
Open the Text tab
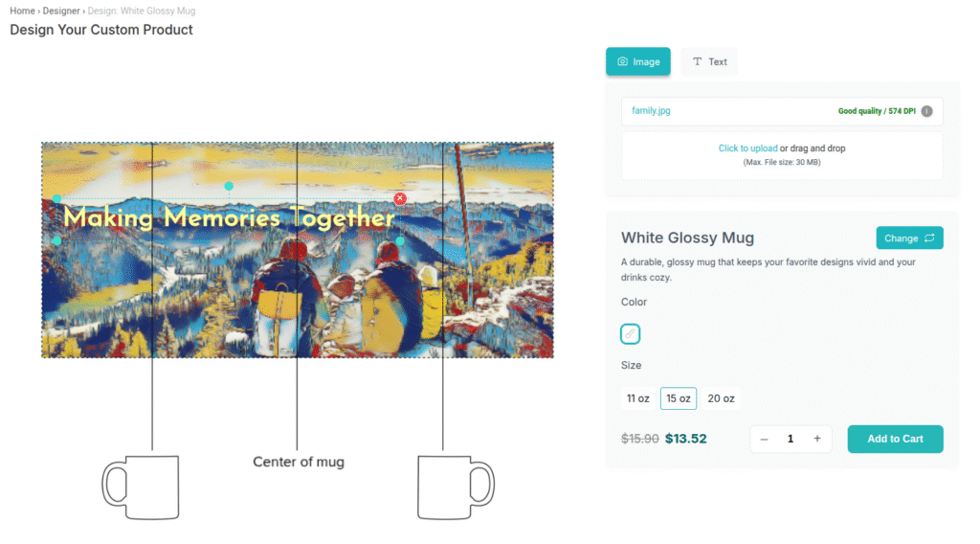(x=709, y=61)
